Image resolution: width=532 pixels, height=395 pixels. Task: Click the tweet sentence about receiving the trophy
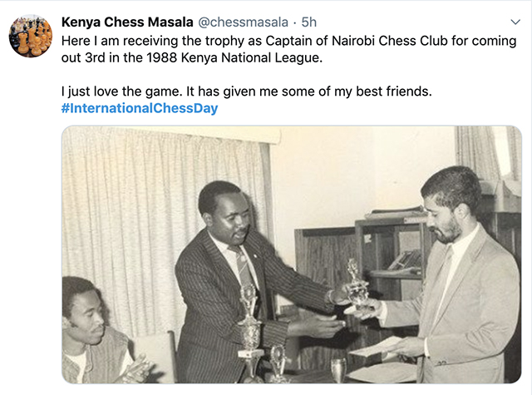(x=288, y=49)
